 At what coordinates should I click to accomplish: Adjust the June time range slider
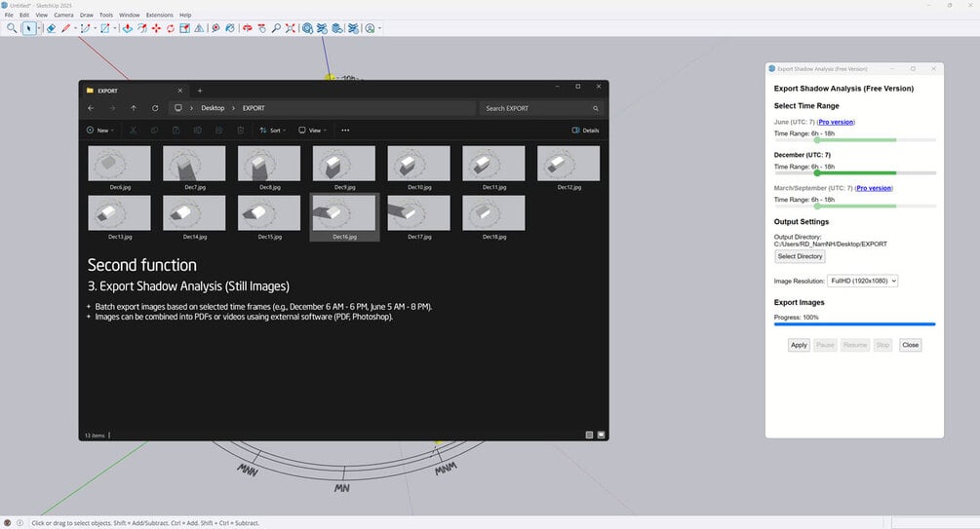855,140
